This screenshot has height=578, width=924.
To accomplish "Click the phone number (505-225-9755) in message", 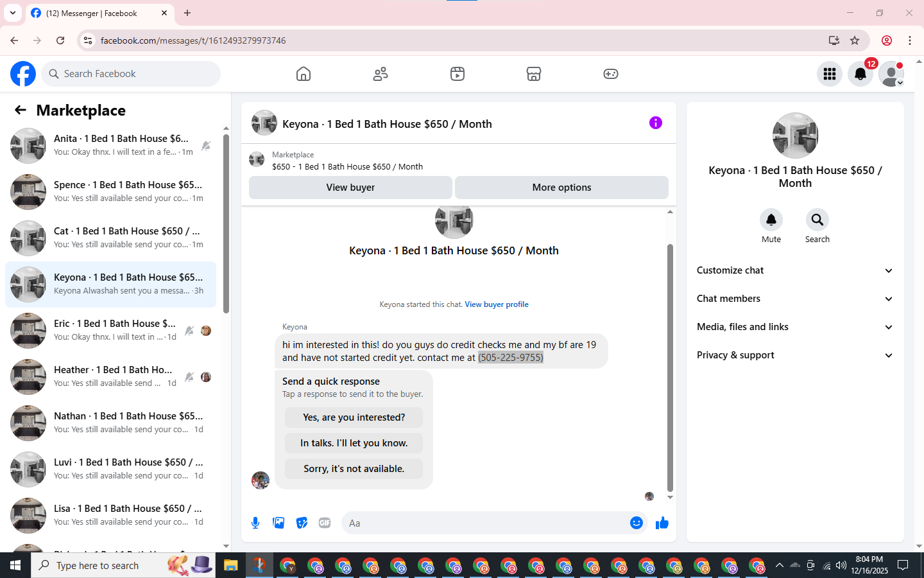I will point(511,358).
